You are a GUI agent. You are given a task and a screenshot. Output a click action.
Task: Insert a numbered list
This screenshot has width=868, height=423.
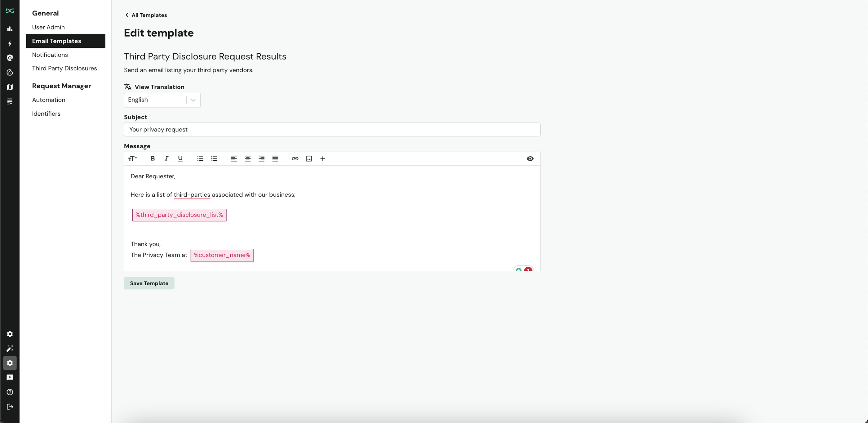point(214,158)
